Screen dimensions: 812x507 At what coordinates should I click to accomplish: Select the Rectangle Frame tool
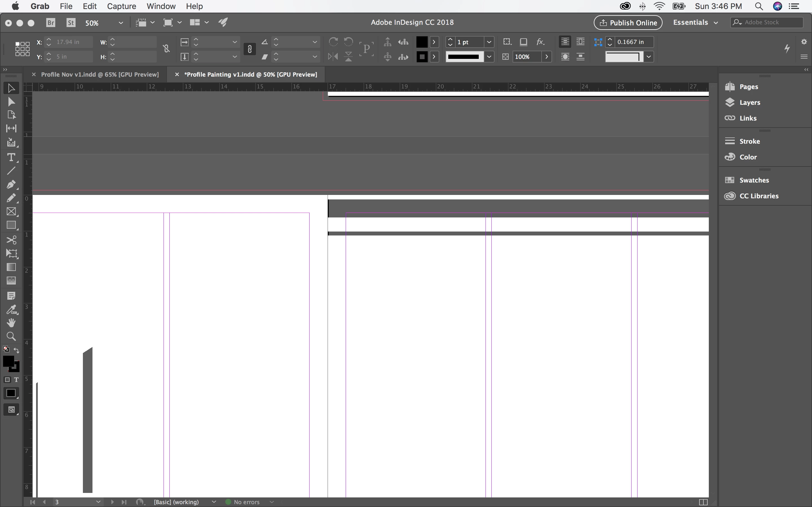(11, 212)
